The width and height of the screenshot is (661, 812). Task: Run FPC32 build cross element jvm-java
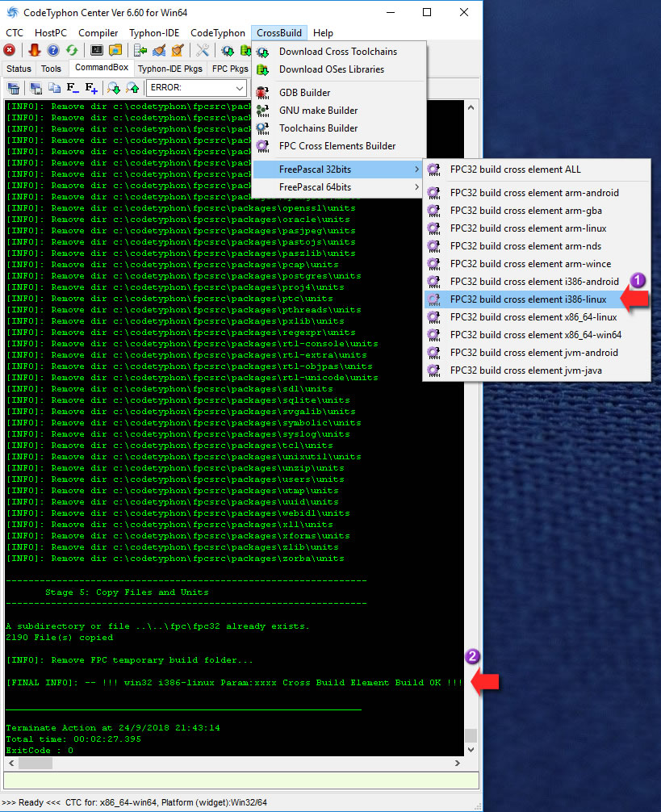coord(537,370)
